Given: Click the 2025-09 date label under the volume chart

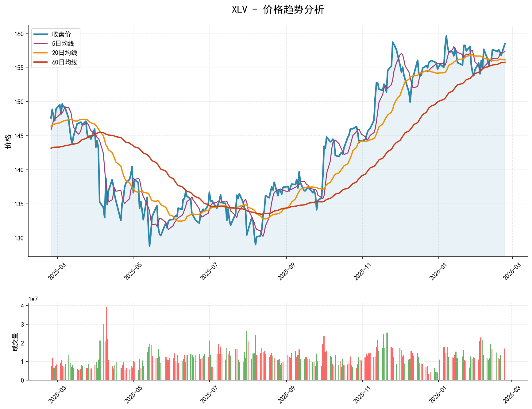Looking at the screenshot, I should tap(285, 394).
